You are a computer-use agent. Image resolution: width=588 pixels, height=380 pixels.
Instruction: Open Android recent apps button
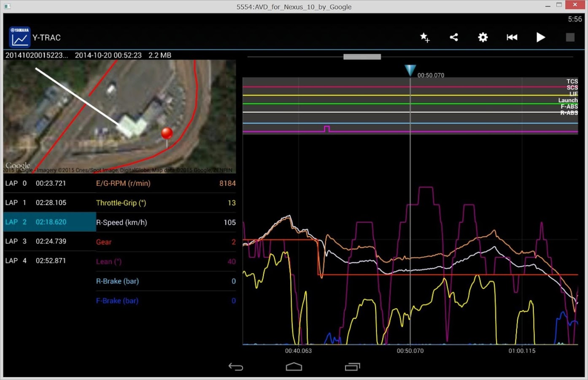coord(352,366)
